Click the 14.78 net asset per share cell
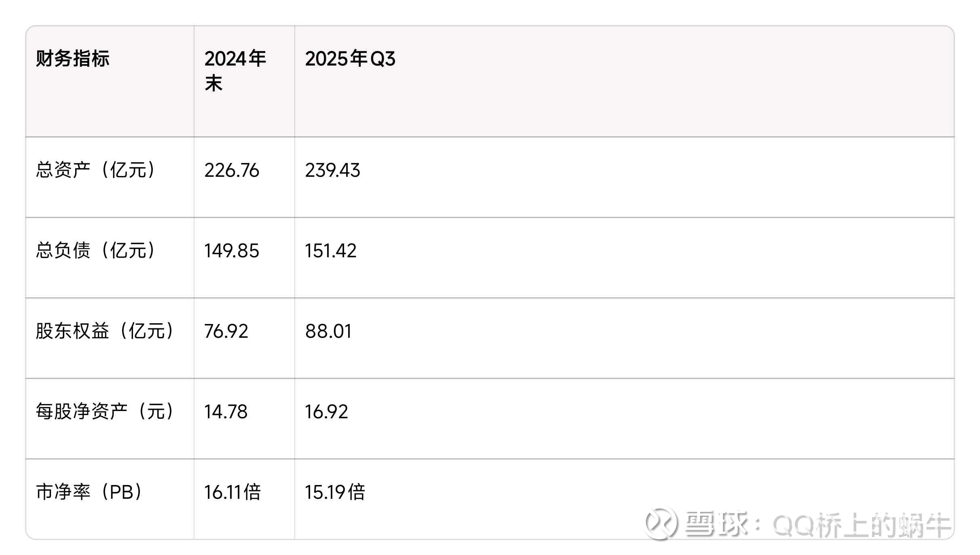The image size is (980, 555). [226, 412]
